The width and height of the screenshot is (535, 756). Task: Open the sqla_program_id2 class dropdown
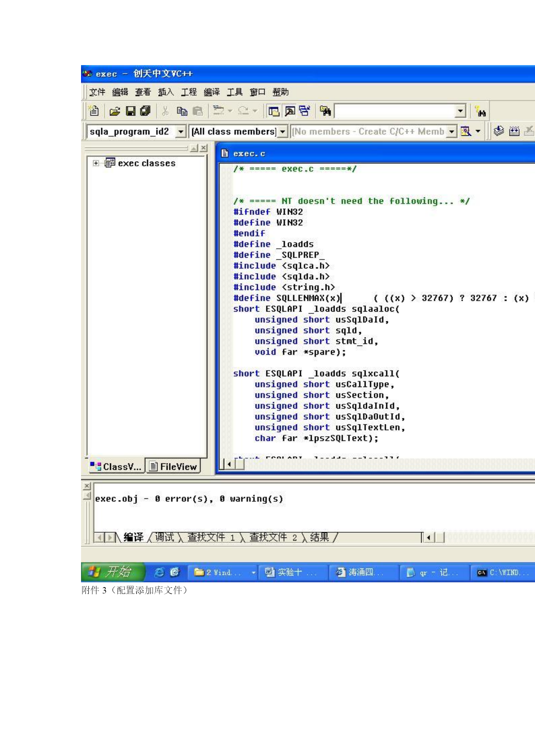181,131
